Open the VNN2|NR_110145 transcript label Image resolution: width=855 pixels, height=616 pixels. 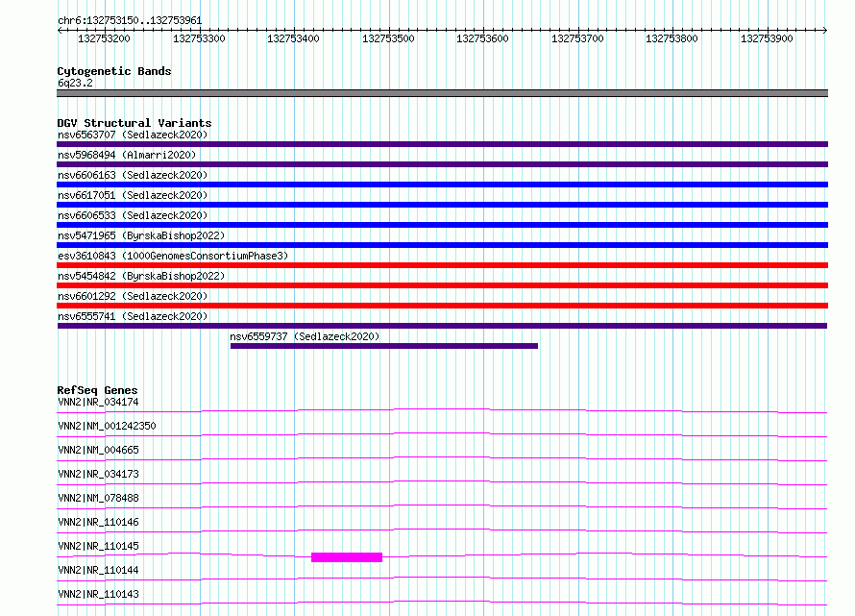98,546
